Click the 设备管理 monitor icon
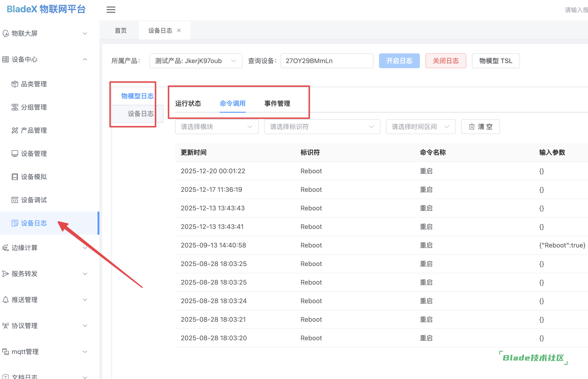Viewport: 588px width, 379px height. click(15, 154)
